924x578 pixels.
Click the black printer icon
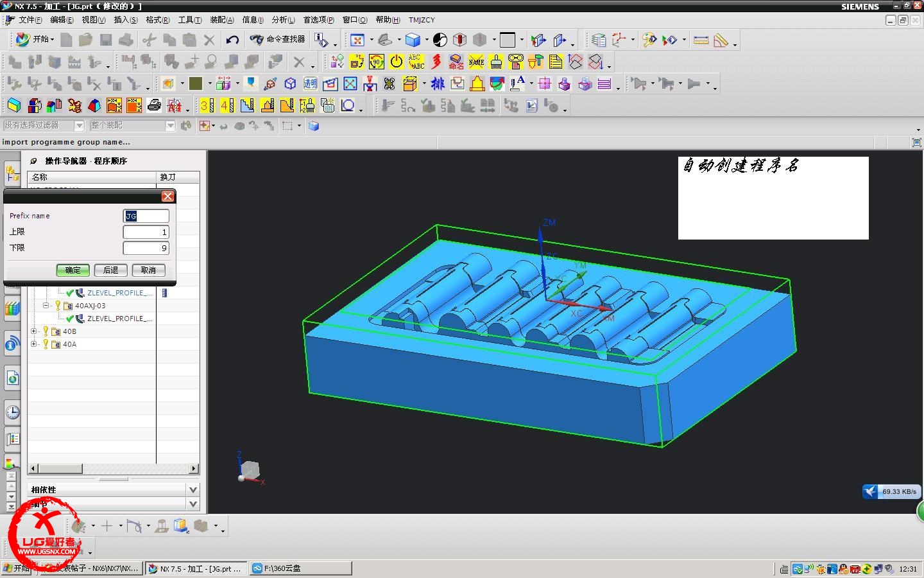[154, 105]
